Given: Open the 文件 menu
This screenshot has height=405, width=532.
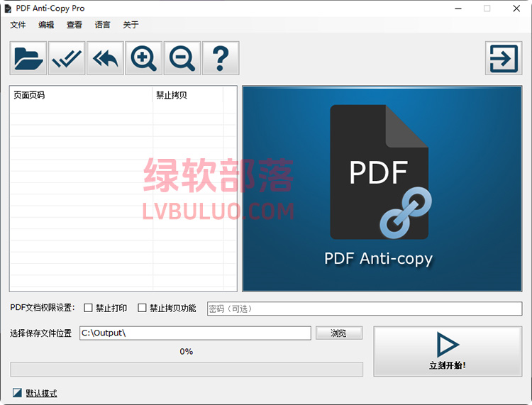Looking at the screenshot, I should 18,25.
